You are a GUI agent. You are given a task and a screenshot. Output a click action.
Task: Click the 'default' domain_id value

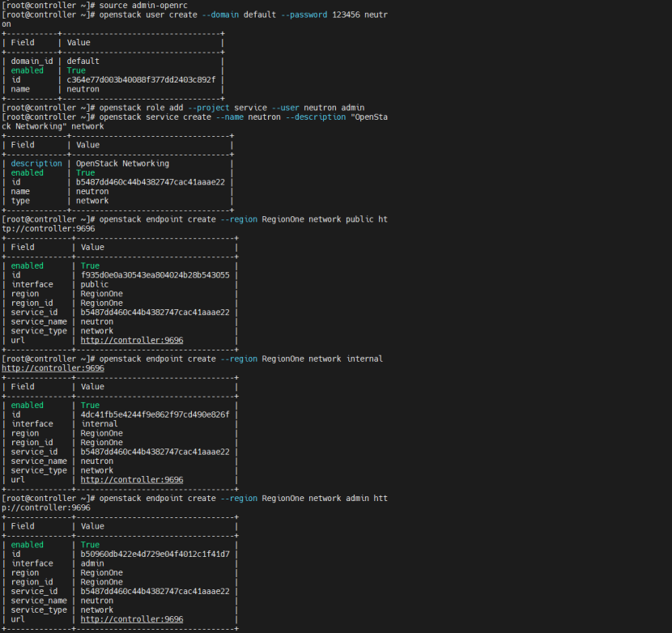coord(83,62)
